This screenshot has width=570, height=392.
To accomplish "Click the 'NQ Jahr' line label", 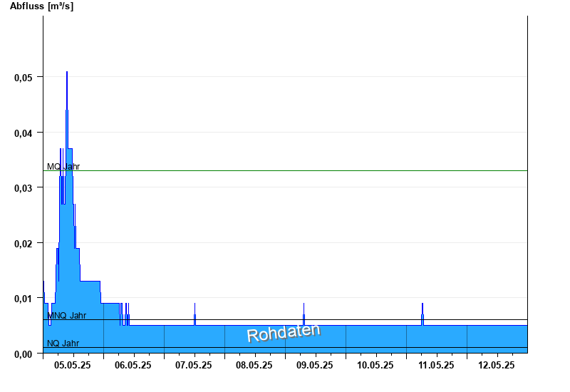I will (63, 343).
